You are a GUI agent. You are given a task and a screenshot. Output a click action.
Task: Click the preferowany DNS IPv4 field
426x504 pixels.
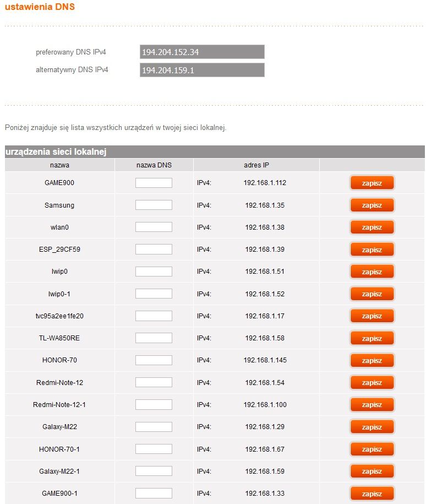[x=202, y=52]
